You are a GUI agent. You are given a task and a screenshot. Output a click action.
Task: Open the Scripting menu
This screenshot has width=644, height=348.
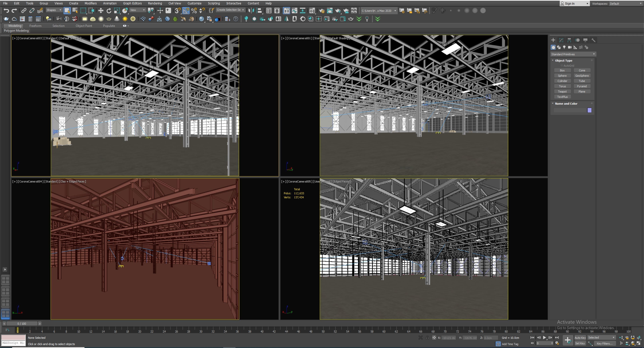click(214, 3)
